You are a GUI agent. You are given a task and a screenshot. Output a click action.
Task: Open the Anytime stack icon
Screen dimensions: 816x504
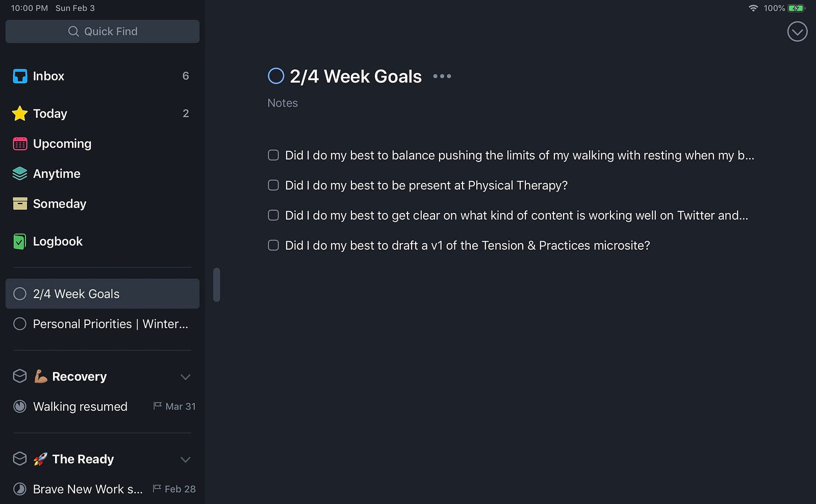pos(20,174)
